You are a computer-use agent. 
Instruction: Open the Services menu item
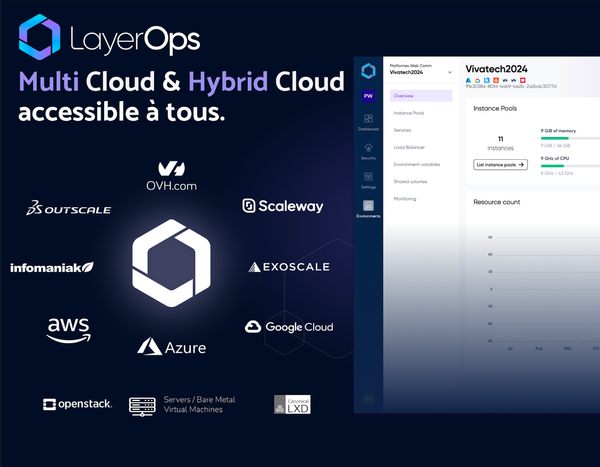[402, 130]
